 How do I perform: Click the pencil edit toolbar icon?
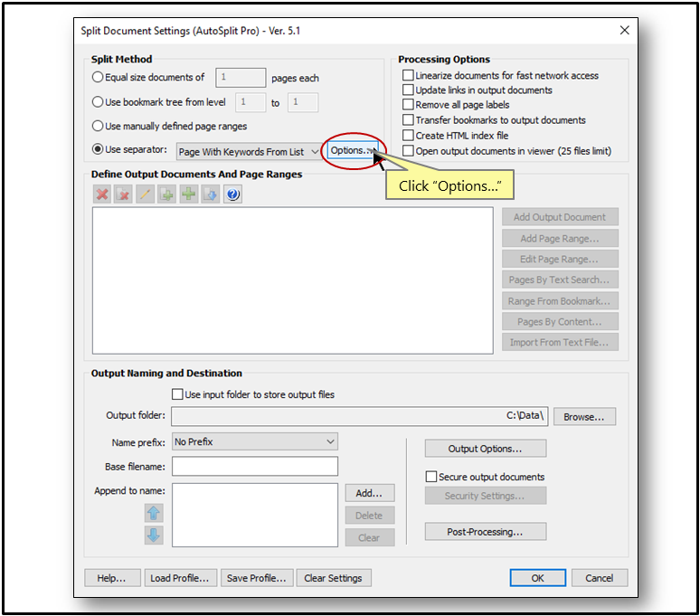145,194
